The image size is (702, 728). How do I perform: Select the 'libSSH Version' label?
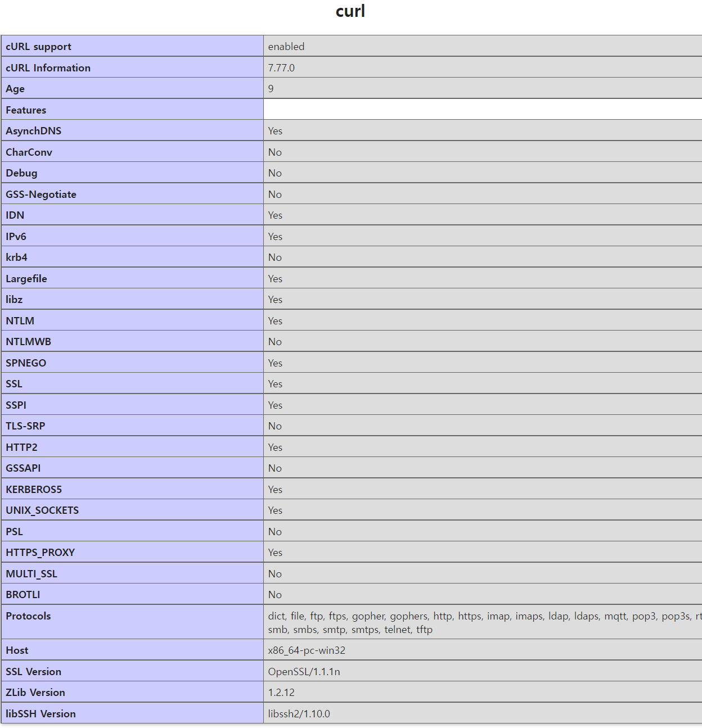40,714
